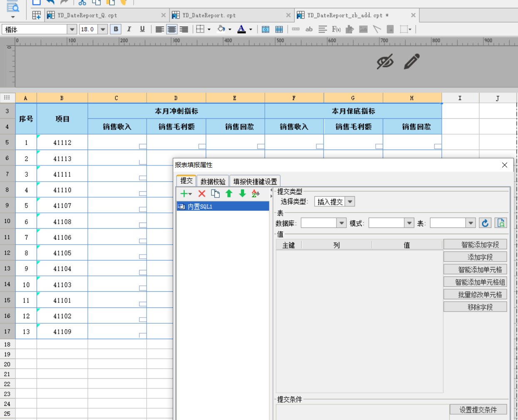The image size is (518, 420).
Task: Click the blue refresh table icon
Action: pyautogui.click(x=485, y=223)
